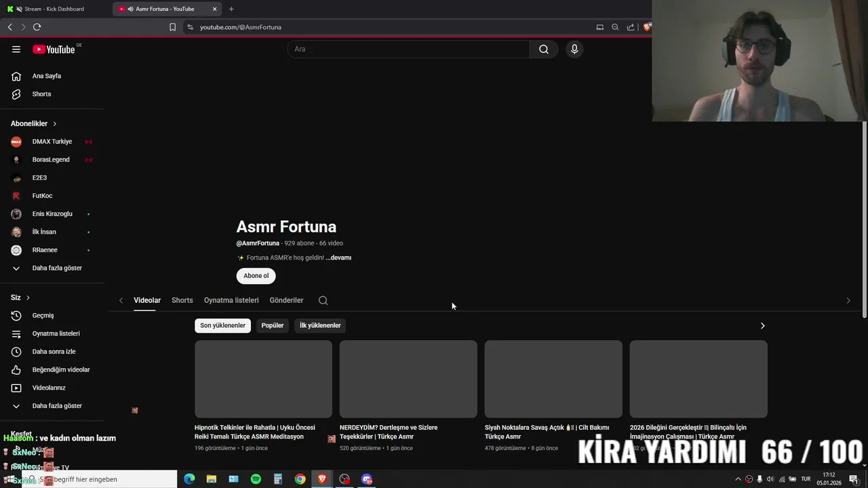Expand the channel description with ...devamı
Screen dimensions: 868x488
click(338, 258)
